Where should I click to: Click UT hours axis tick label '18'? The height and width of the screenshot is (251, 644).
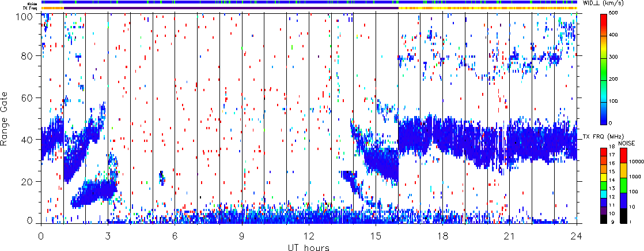443,236
